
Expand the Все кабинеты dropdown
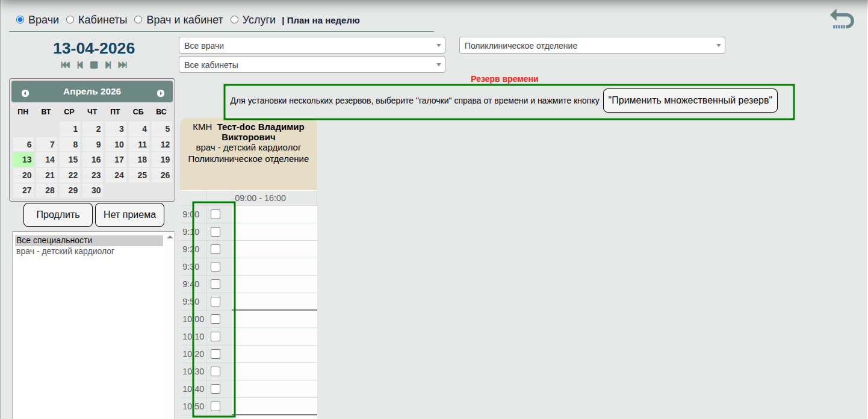312,65
